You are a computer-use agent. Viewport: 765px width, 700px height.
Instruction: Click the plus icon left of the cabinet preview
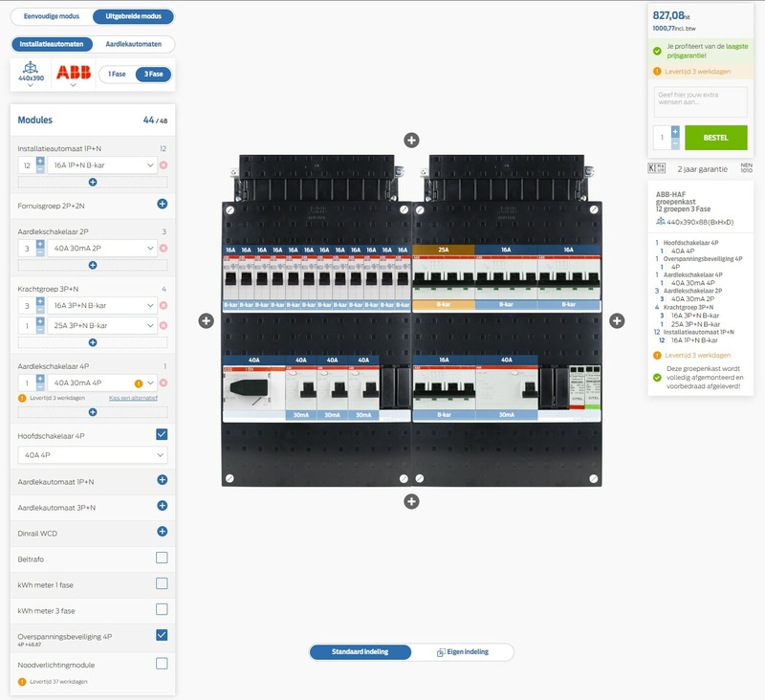pos(206,323)
